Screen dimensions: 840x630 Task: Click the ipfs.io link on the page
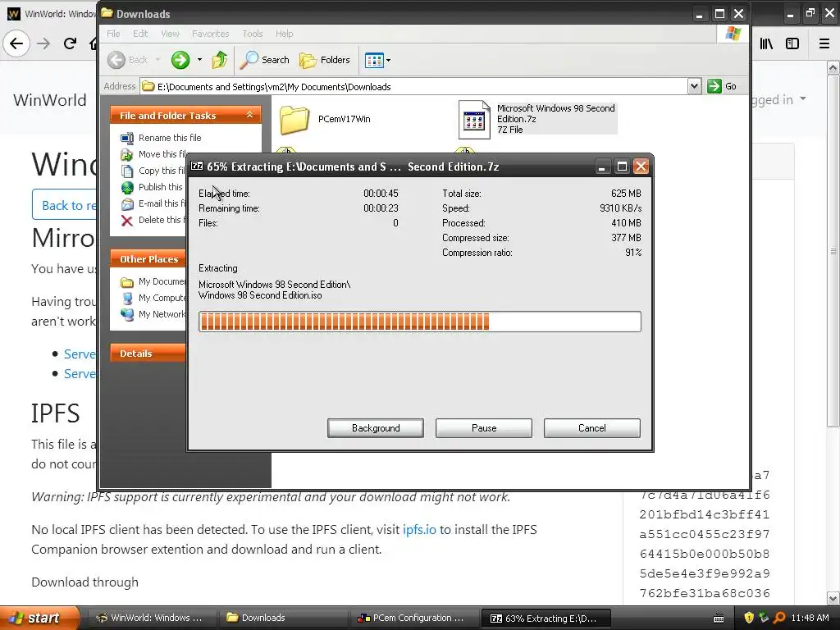point(419,529)
